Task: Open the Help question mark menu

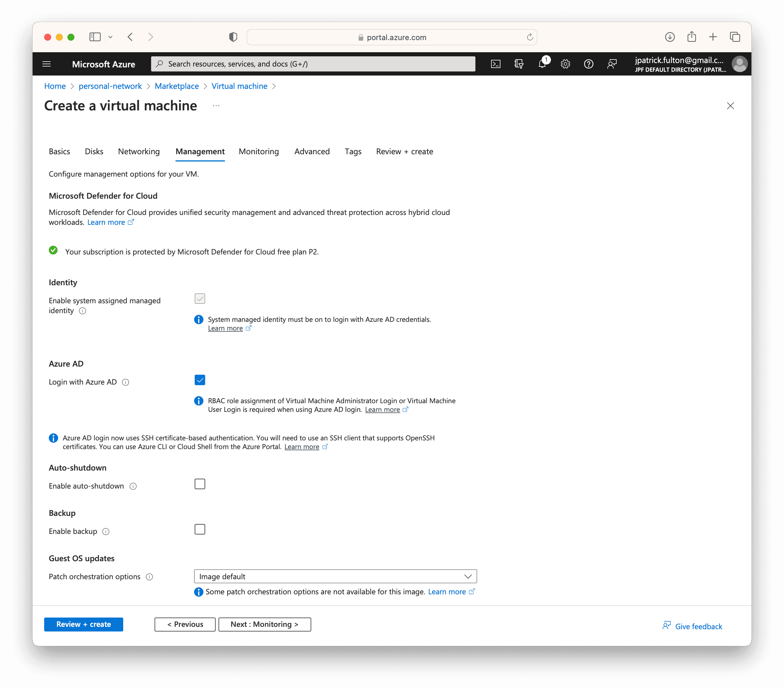Action: click(x=588, y=64)
